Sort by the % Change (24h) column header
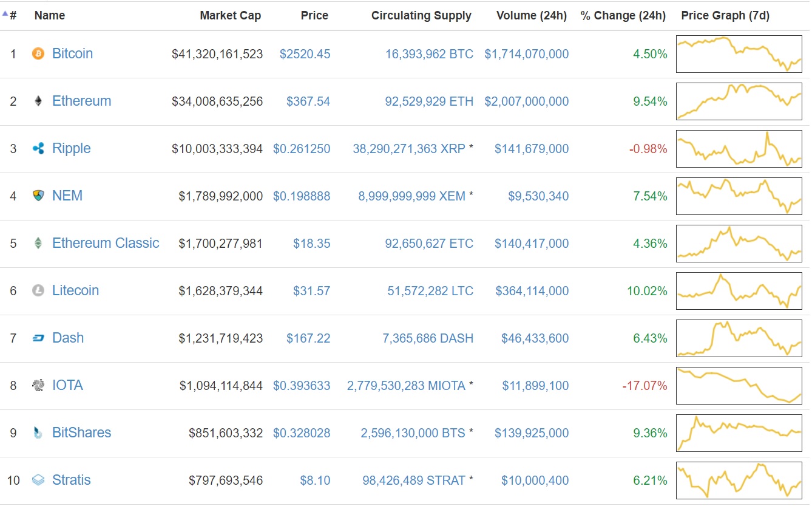The height and width of the screenshot is (506, 812). [x=623, y=15]
